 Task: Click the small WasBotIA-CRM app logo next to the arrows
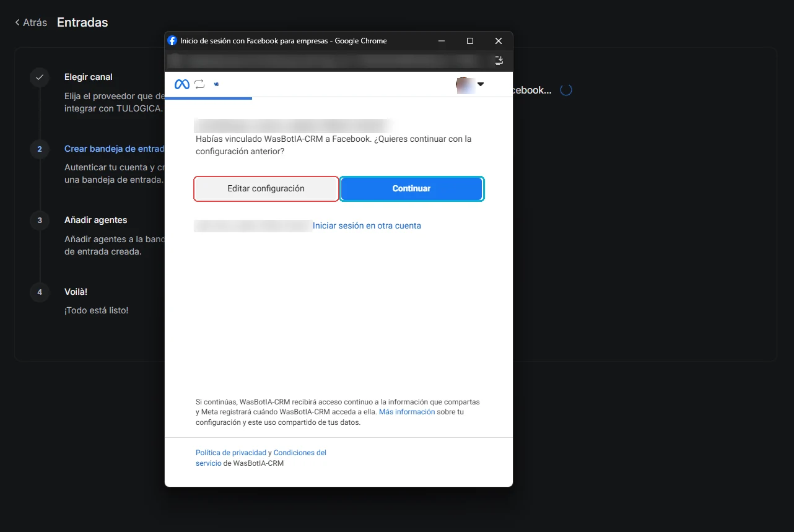pyautogui.click(x=216, y=84)
